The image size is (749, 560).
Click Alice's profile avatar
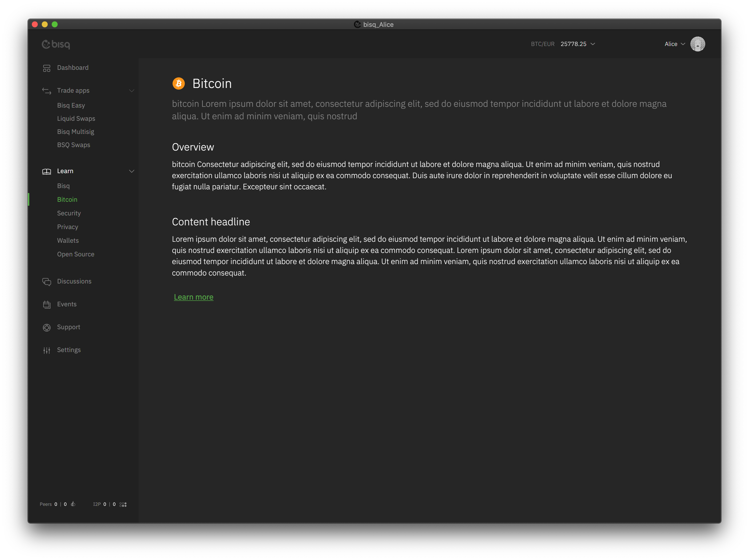coord(698,44)
